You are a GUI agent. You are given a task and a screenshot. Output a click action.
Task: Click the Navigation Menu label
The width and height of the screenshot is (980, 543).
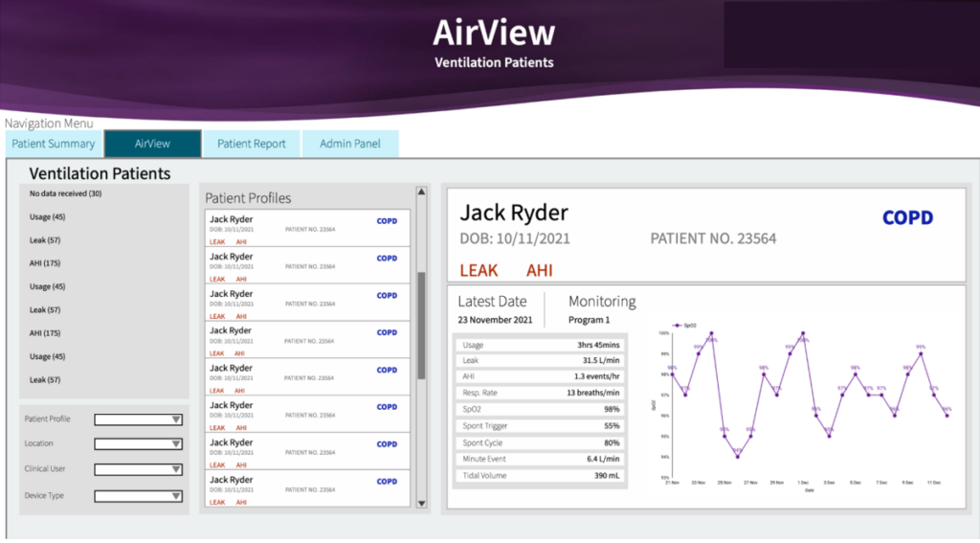pos(49,124)
